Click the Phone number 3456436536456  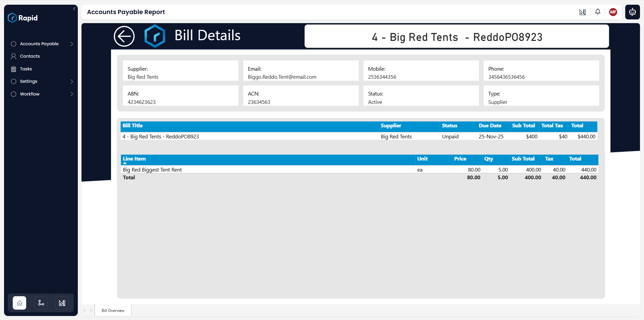pos(506,77)
